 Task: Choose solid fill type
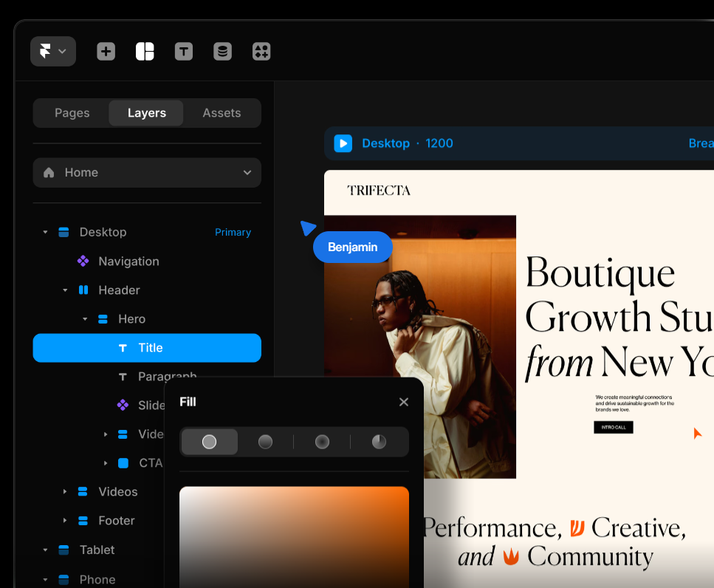(x=210, y=442)
